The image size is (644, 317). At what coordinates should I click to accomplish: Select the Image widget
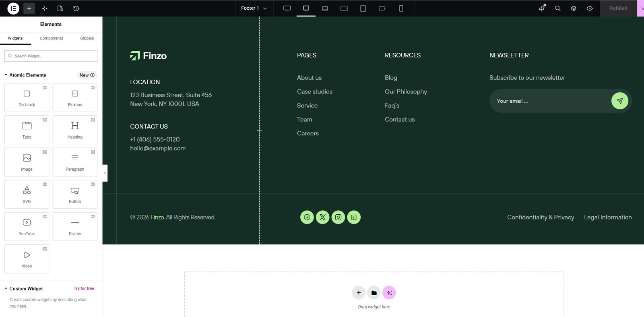[x=27, y=162]
